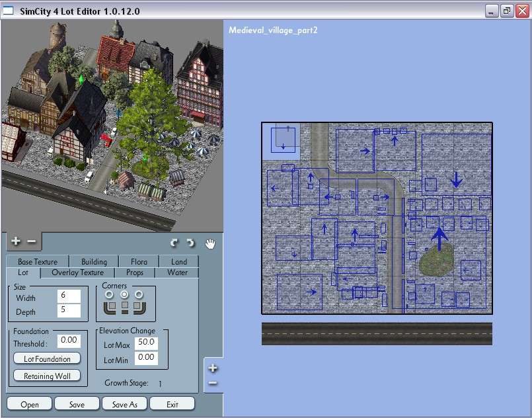Click the Save As button
Image resolution: width=532 pixels, height=418 pixels.
(124, 404)
